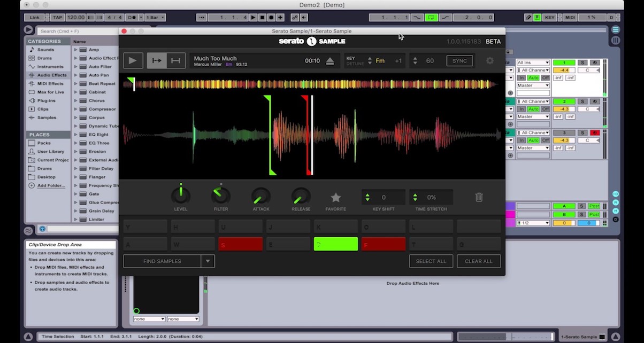Set track 3 monitor to Off

click(x=545, y=141)
